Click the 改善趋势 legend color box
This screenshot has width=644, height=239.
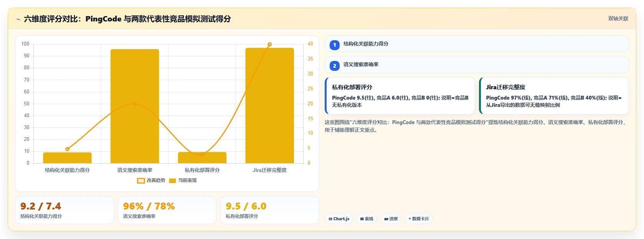(x=141, y=181)
